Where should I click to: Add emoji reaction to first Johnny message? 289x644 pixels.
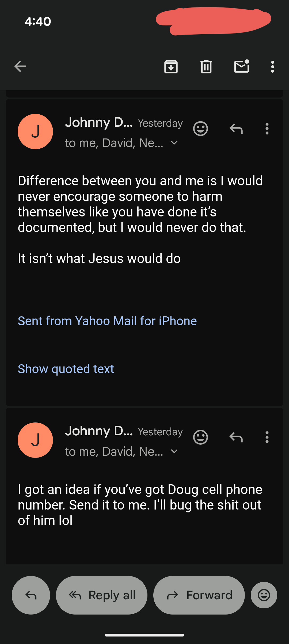click(200, 129)
